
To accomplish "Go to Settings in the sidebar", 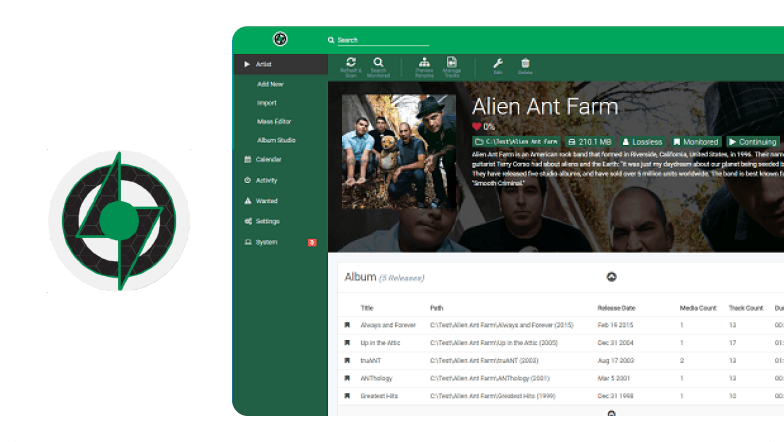I will point(267,221).
